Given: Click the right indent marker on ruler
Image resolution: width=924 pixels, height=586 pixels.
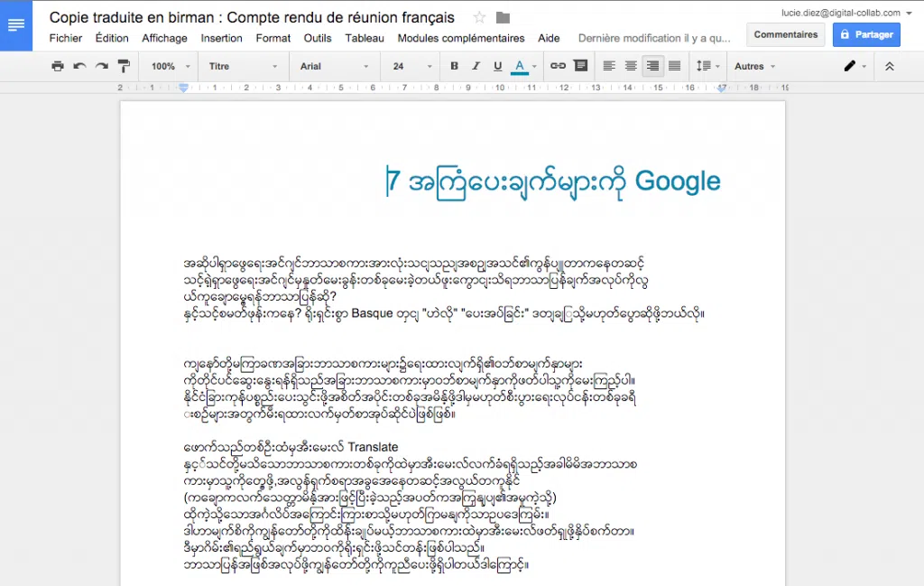Looking at the screenshot, I should point(721,88).
